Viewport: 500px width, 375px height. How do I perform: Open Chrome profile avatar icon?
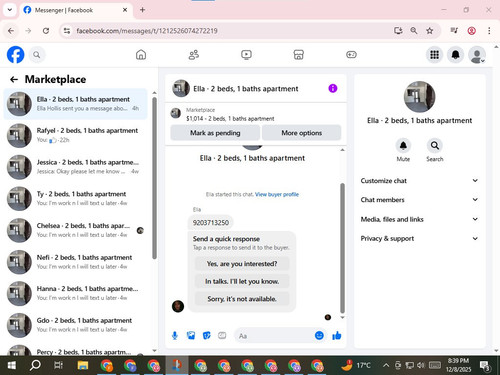pos(471,31)
